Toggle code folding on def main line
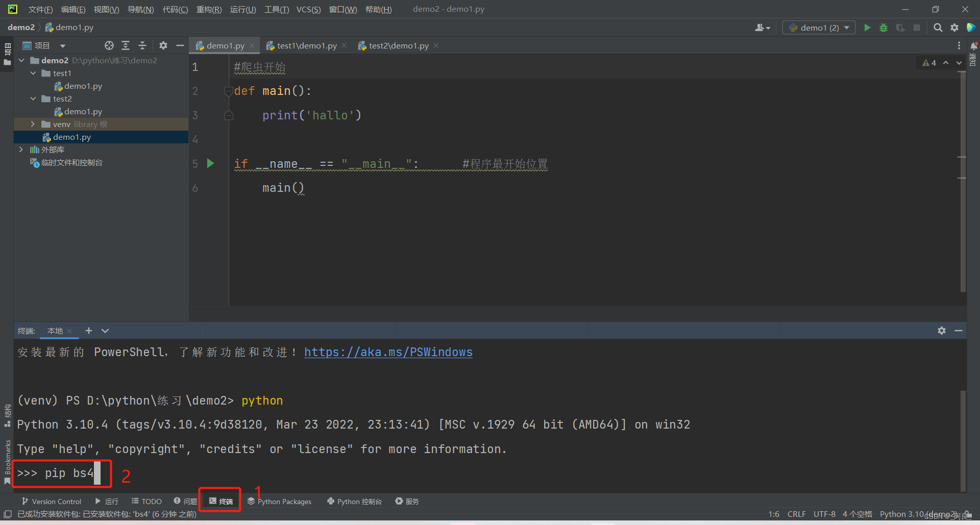This screenshot has width=980, height=525. [x=229, y=91]
